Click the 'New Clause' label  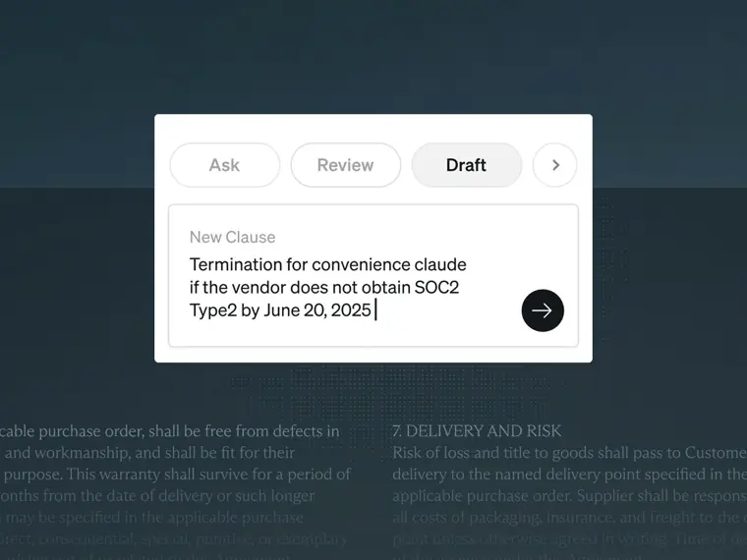pos(233,237)
